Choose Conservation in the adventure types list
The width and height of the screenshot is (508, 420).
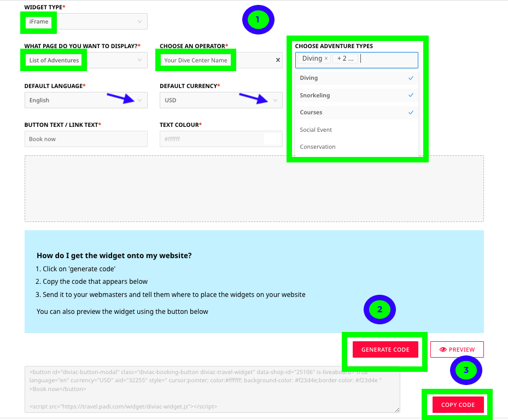point(318,147)
